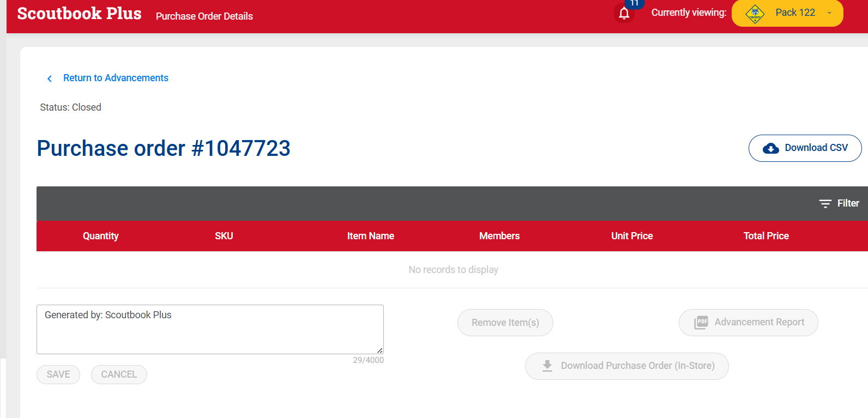Sort by the Members column header
The height and width of the screenshot is (418, 868).
coord(499,236)
